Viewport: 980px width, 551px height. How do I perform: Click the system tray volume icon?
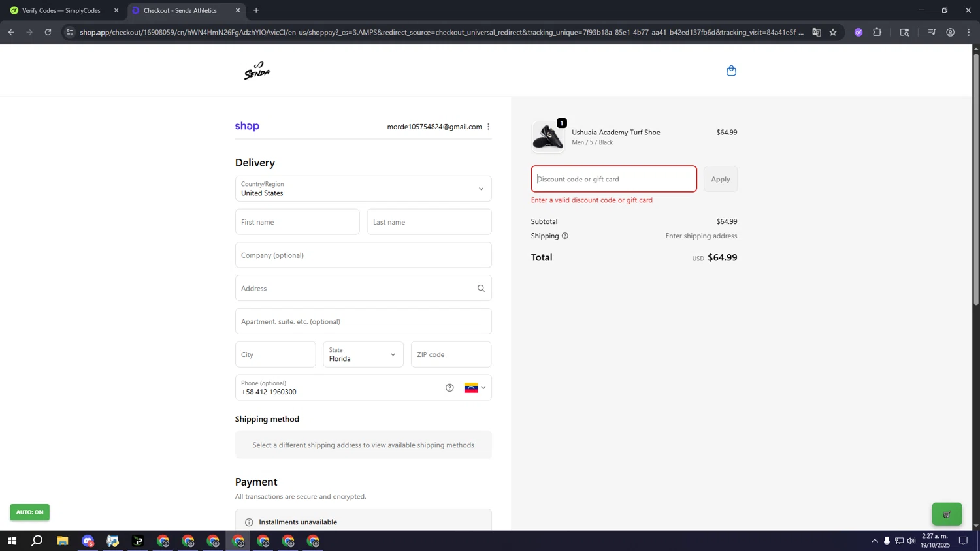pos(911,541)
